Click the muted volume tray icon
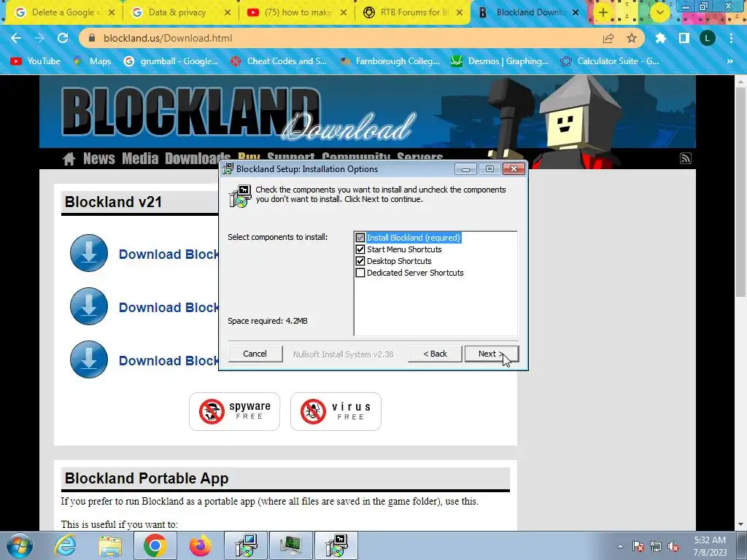This screenshot has height=560, width=747. coord(673,546)
